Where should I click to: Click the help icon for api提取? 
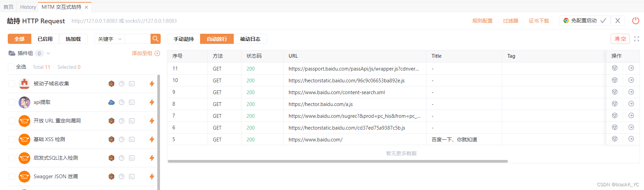(122, 102)
